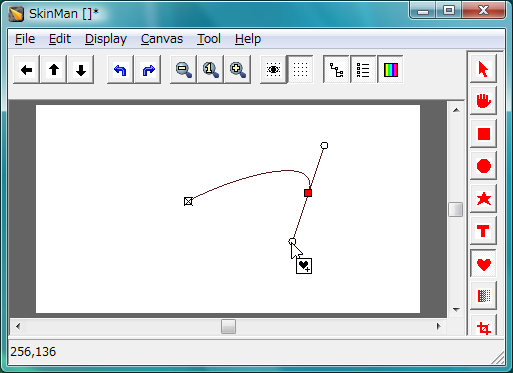Image resolution: width=513 pixels, height=373 pixels.
Task: Open the Tool menu
Action: pyautogui.click(x=209, y=39)
